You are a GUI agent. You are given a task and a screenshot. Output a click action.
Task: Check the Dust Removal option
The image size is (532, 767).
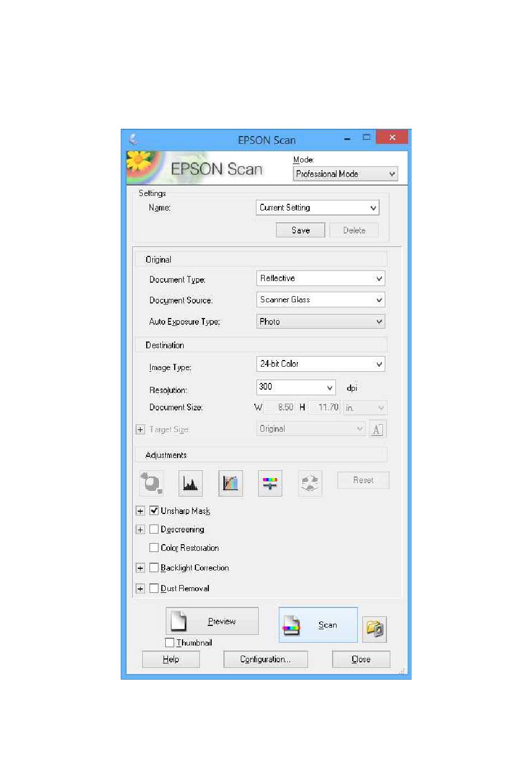pos(154,588)
